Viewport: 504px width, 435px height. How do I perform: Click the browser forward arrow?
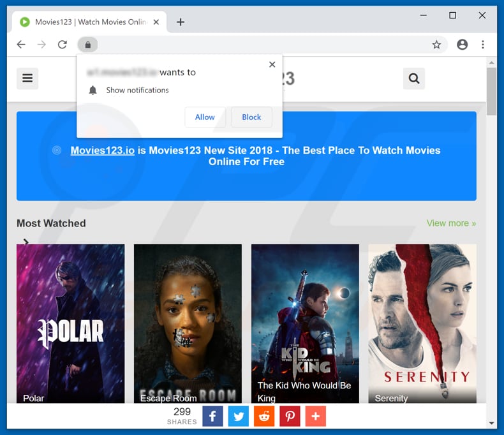tap(41, 45)
